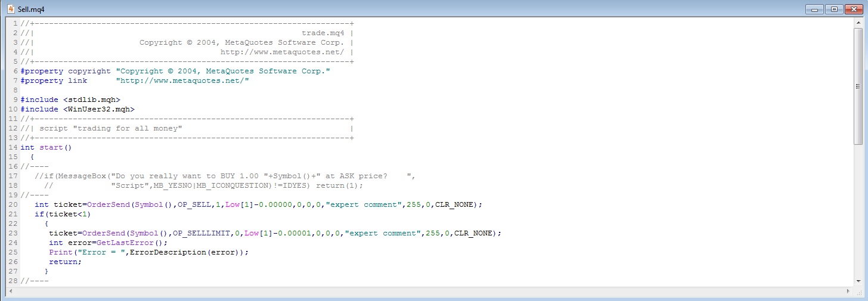Click the vertical scrollbar up arrow
The height and width of the screenshot is (301, 868).
(x=858, y=23)
